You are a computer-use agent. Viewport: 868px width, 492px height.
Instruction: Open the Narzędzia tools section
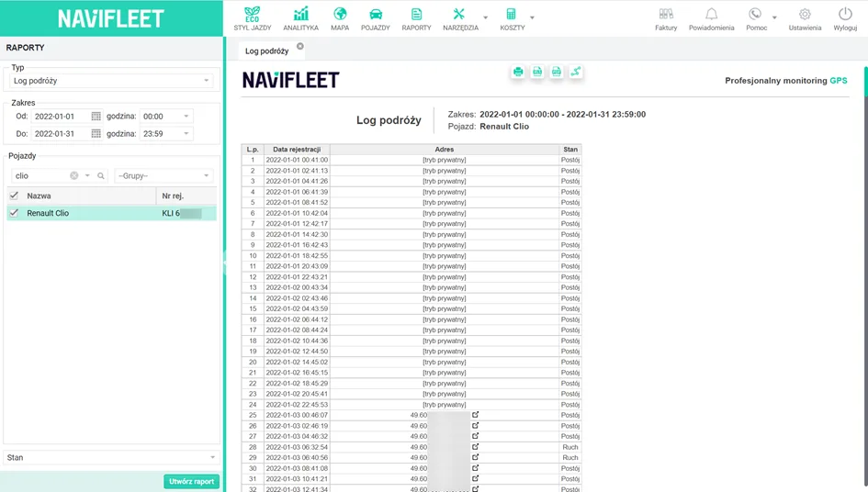pos(460,18)
